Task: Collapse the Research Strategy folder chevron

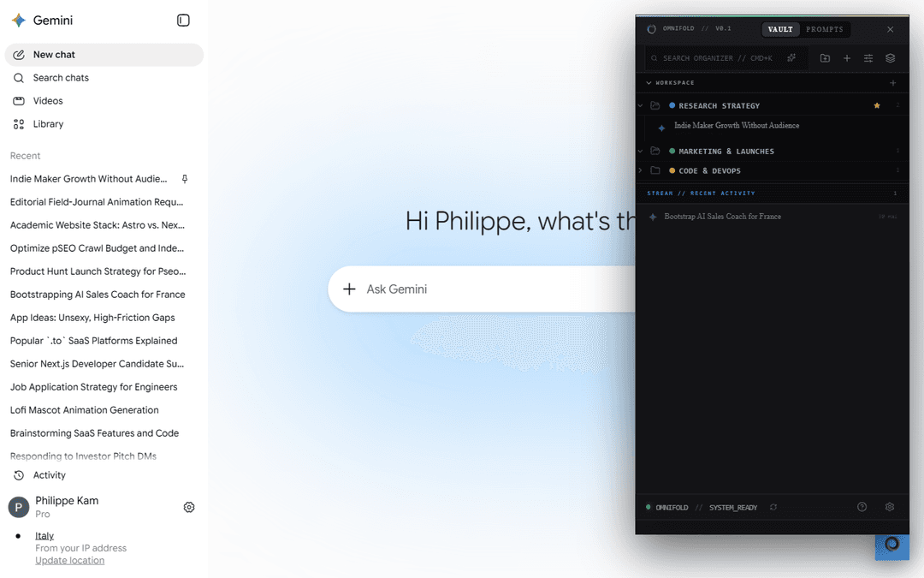Action: pos(641,105)
